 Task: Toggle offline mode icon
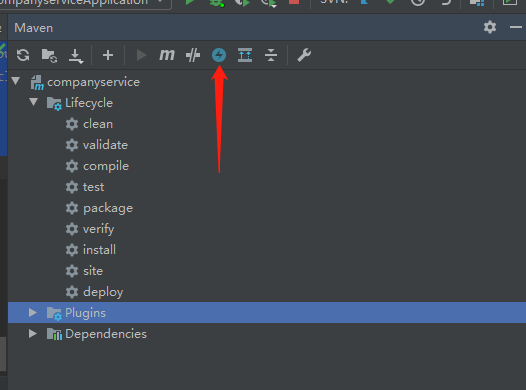pyautogui.click(x=193, y=55)
